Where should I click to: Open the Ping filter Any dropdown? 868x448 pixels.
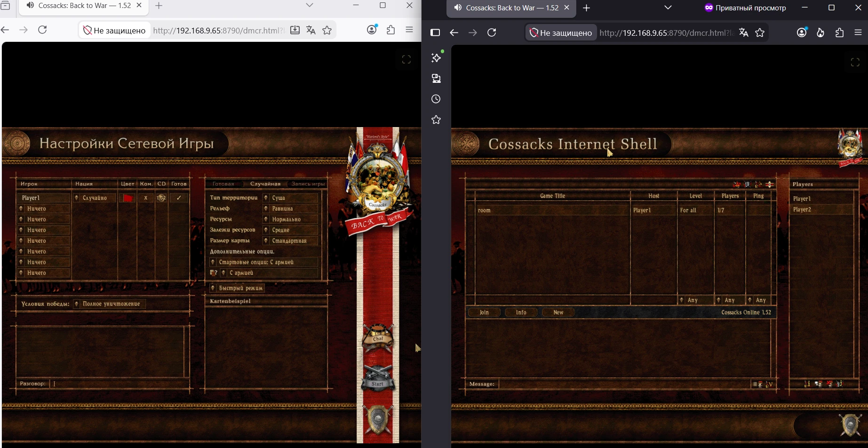click(758, 300)
